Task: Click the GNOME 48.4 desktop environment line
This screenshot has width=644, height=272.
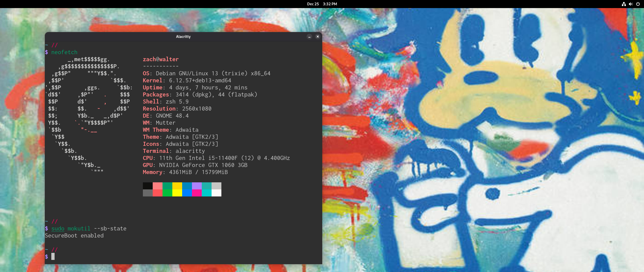Action: tap(166, 116)
